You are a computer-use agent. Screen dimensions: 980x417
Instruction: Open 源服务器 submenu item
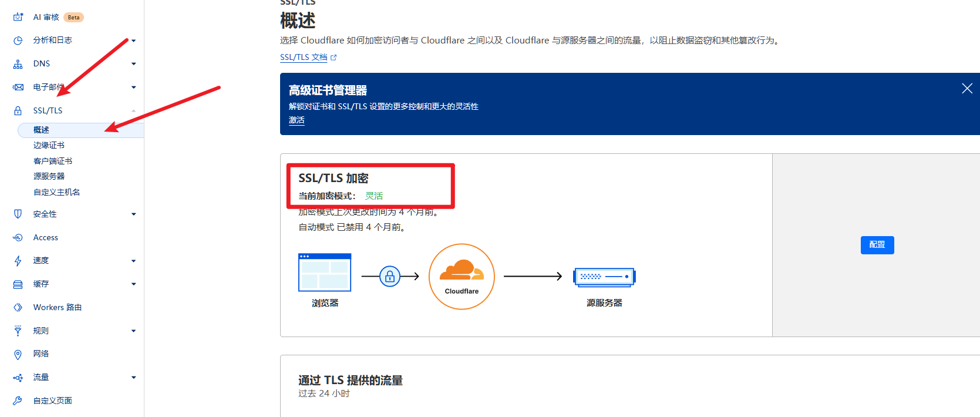point(49,176)
